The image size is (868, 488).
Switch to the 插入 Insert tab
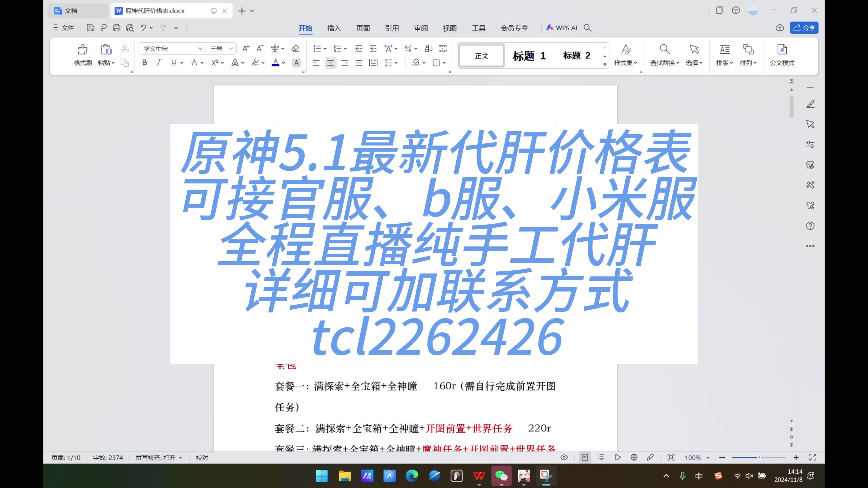(334, 28)
